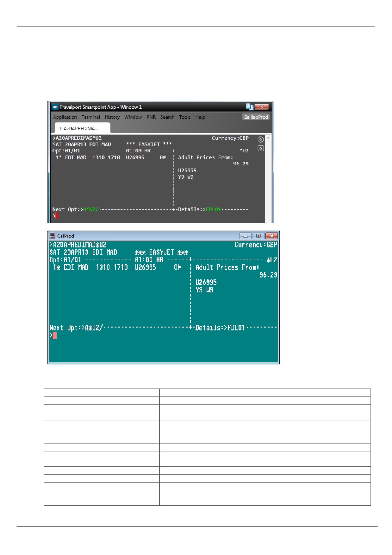Click price 96.29 in the Smartpoint window
The image size is (392, 555).
pos(241,164)
